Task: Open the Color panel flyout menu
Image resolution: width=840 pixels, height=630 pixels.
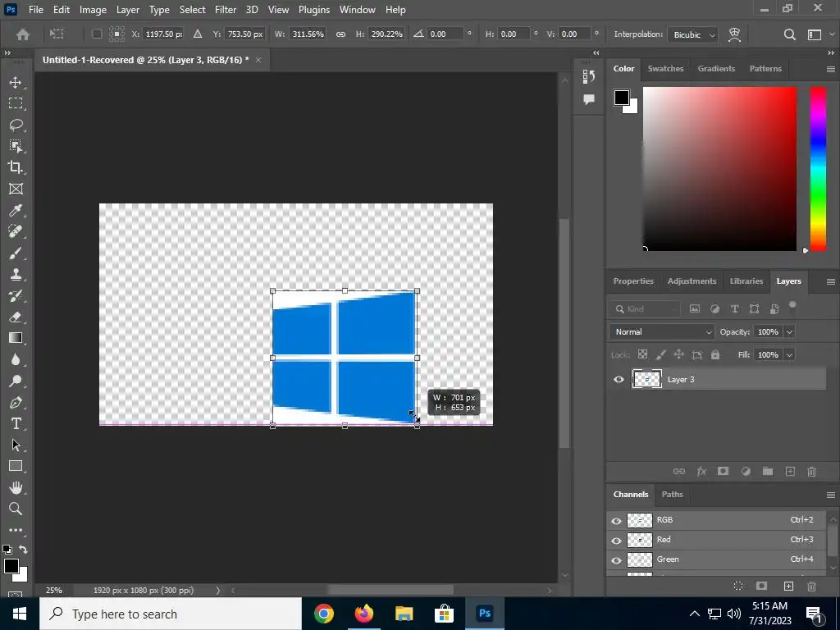Action: 831,69
